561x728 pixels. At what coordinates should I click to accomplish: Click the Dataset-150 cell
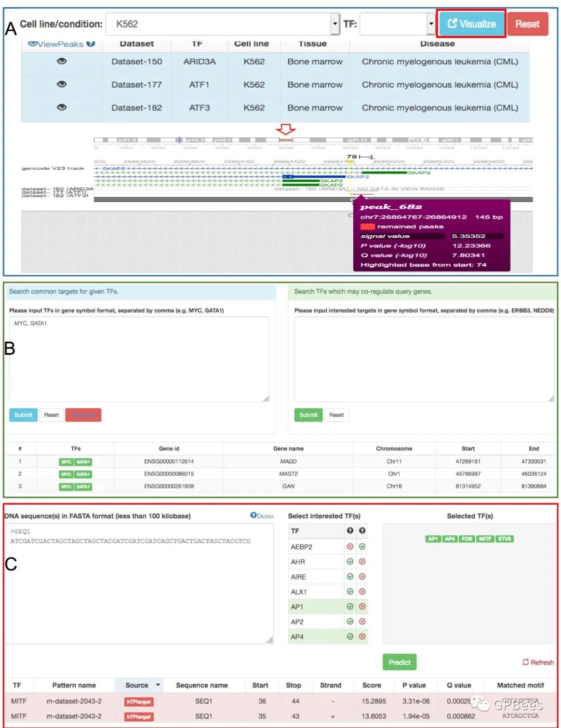(137, 61)
